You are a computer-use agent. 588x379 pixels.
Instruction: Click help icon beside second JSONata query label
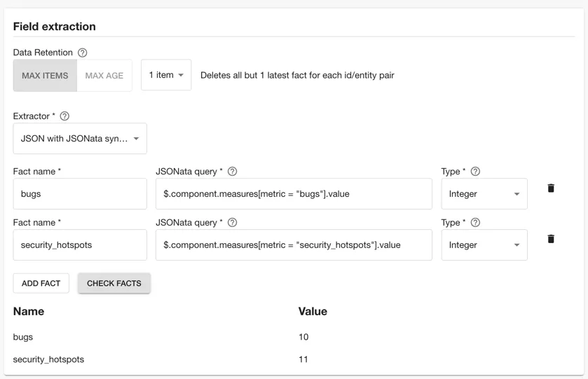[233, 223]
